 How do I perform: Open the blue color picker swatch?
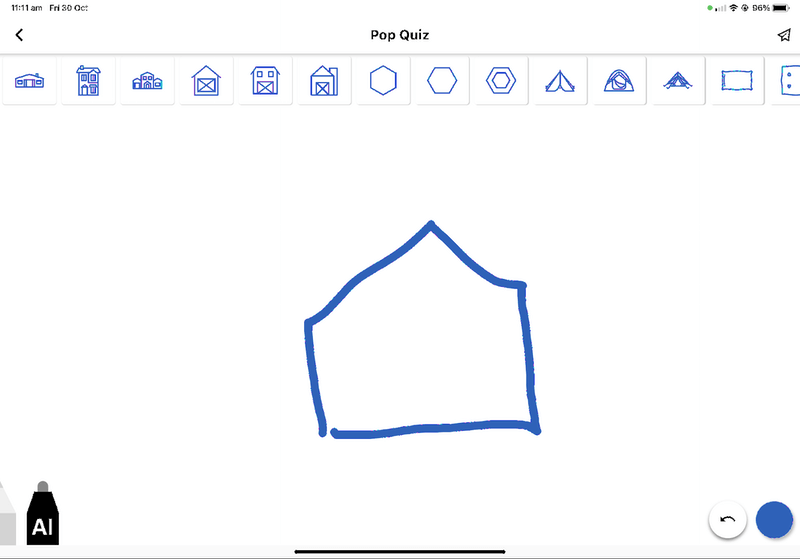point(774,520)
